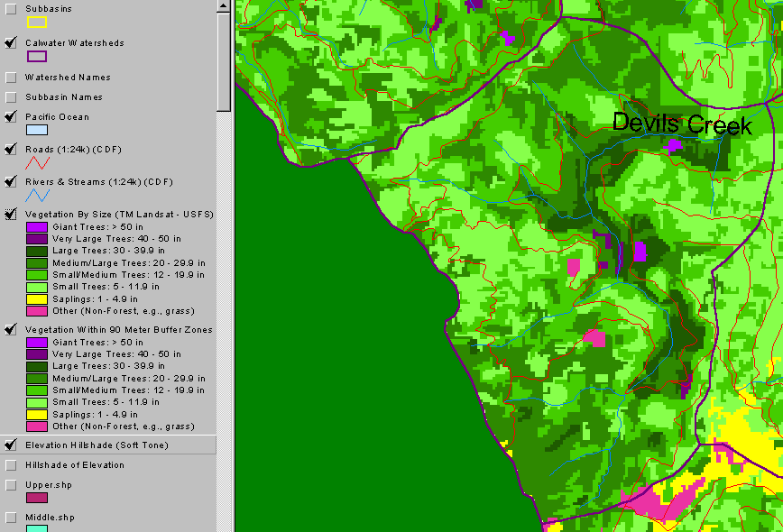Turn on the Upper.shp layer
Screen dimensions: 783x532
(11, 485)
